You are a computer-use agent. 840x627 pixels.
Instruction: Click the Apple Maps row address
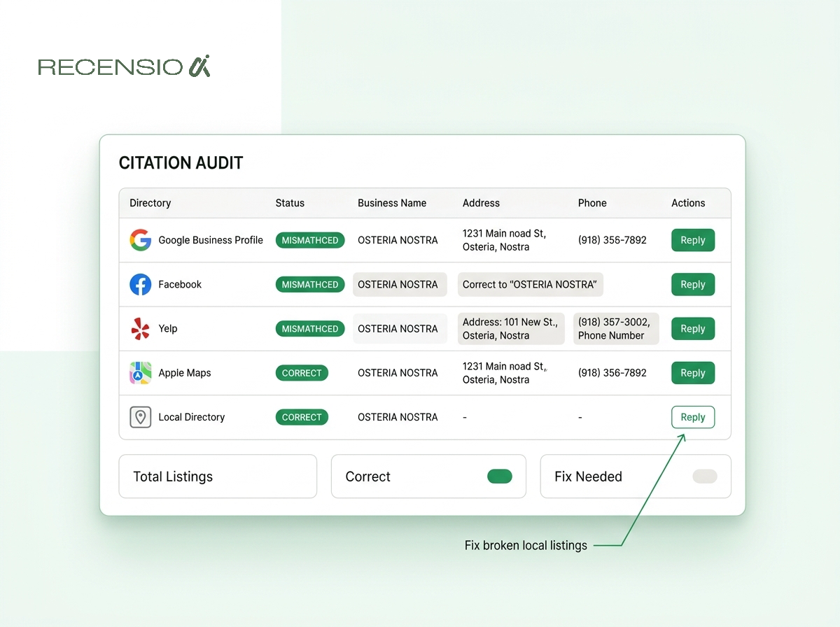[505, 373]
